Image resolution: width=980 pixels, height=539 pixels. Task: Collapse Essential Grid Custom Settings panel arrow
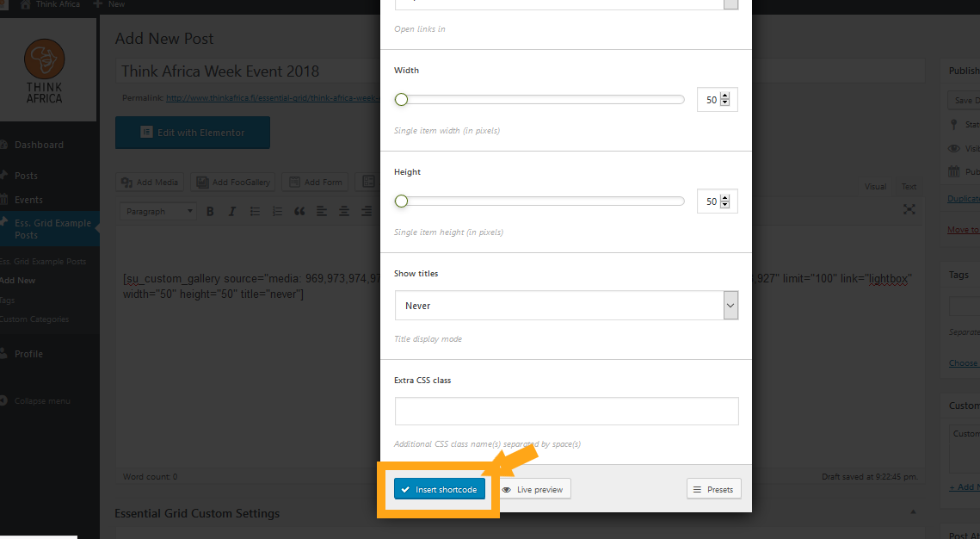tap(913, 511)
